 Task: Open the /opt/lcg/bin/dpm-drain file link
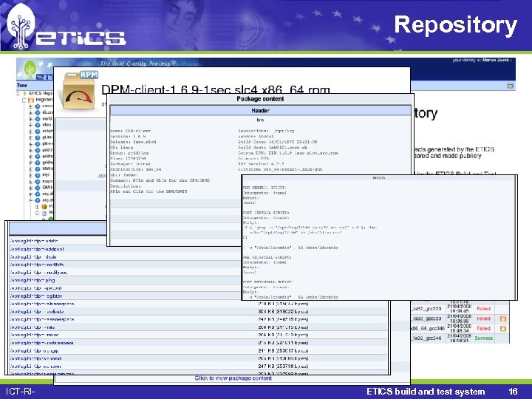coord(33,257)
